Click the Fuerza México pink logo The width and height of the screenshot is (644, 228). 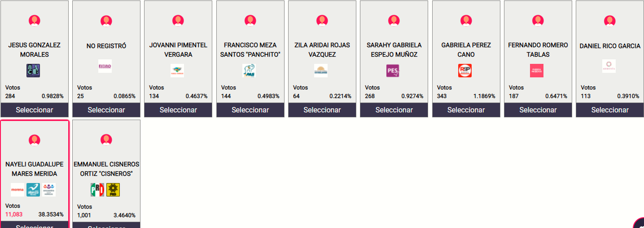click(x=537, y=71)
